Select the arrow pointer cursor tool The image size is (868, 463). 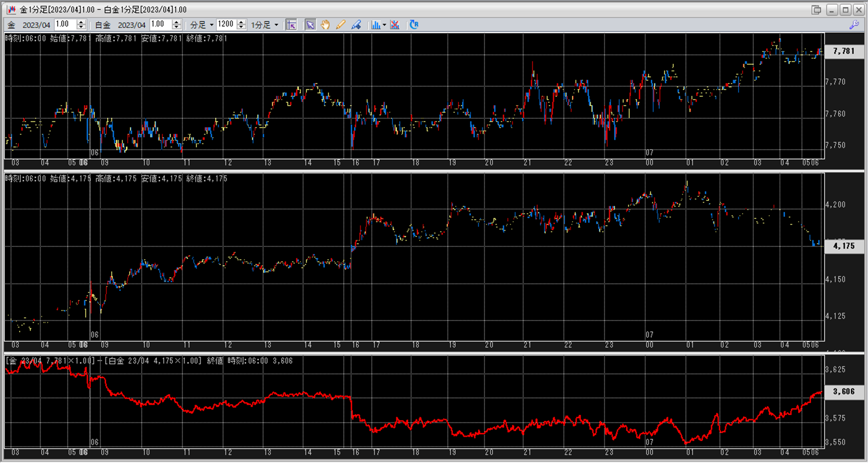point(310,25)
